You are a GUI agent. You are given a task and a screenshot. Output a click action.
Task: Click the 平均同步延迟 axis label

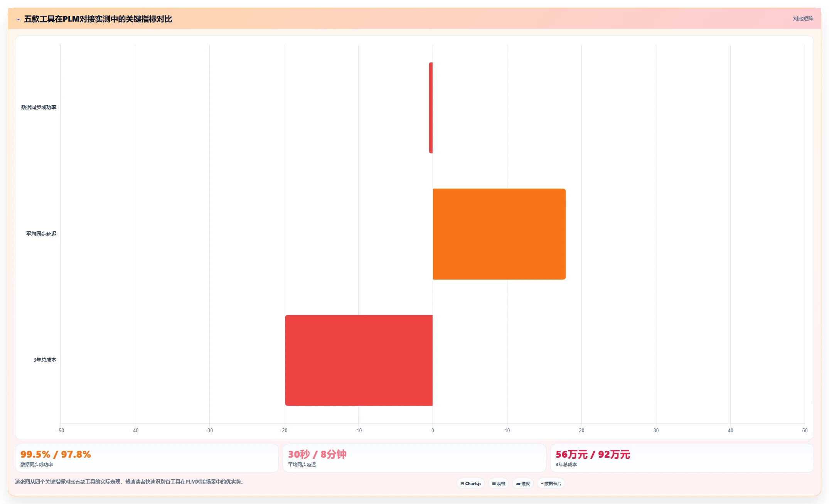(x=41, y=234)
